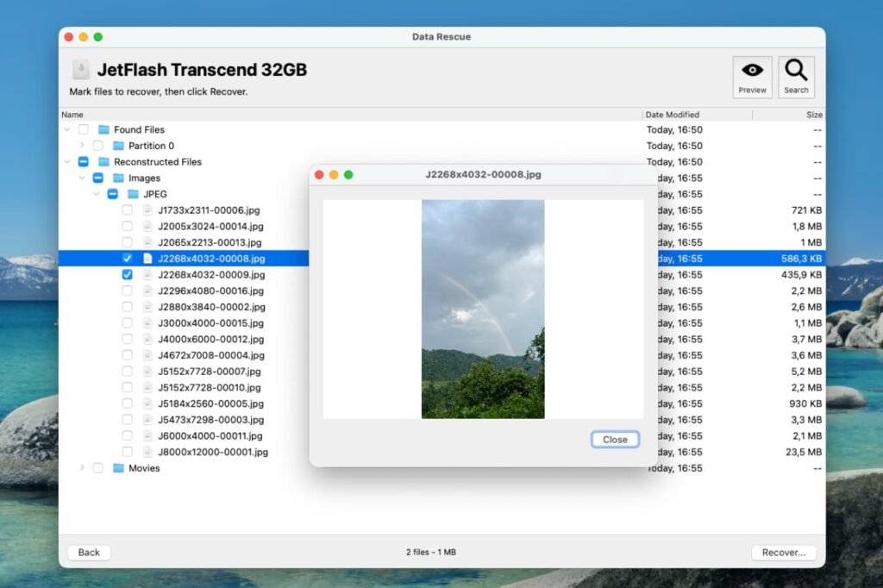Click the Back button
This screenshot has height=588, width=883.
[89, 553]
